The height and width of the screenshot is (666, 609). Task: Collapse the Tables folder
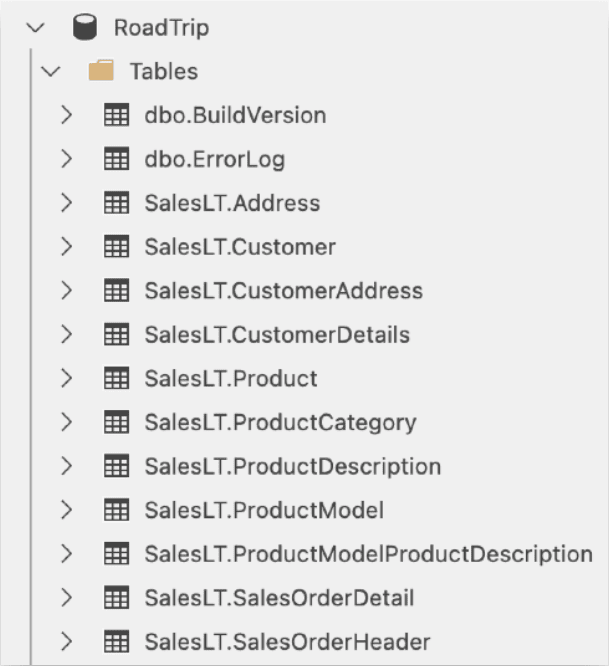click(x=51, y=71)
